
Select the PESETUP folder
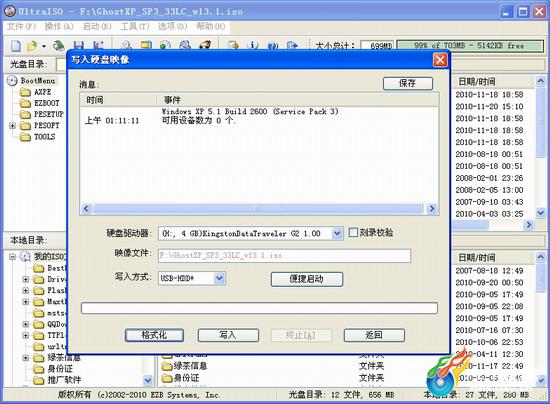(x=49, y=115)
